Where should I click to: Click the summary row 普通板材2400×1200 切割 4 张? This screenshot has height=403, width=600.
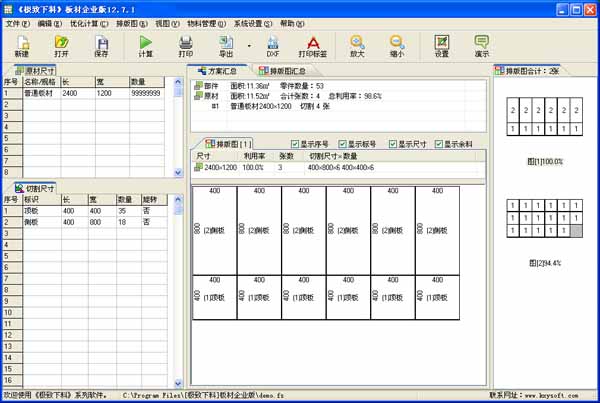[279, 106]
